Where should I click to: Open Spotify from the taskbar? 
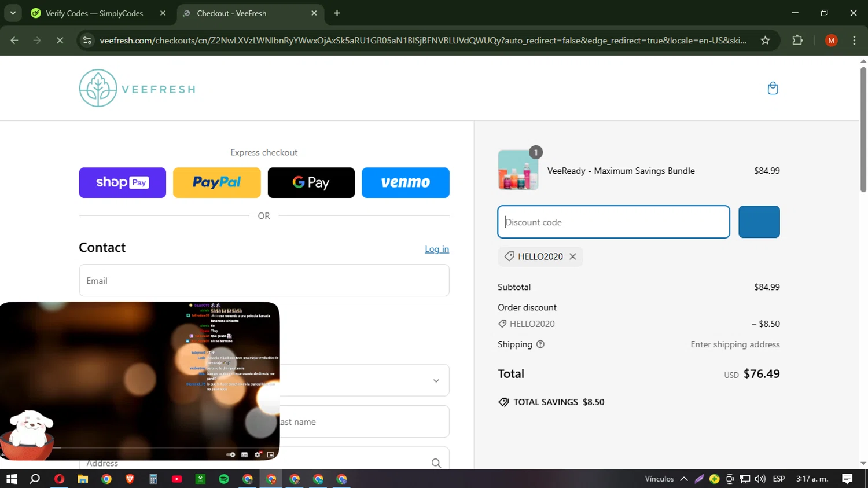click(x=224, y=479)
